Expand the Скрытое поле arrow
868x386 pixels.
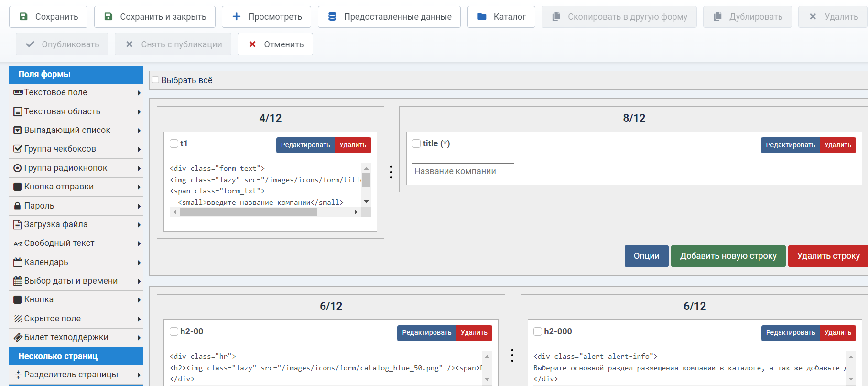[x=139, y=319]
